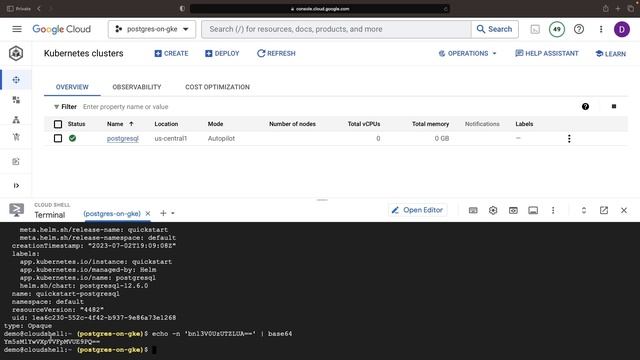Screen dimensions: 640x360
Task: Click the Labels column header
Action: [524, 124]
